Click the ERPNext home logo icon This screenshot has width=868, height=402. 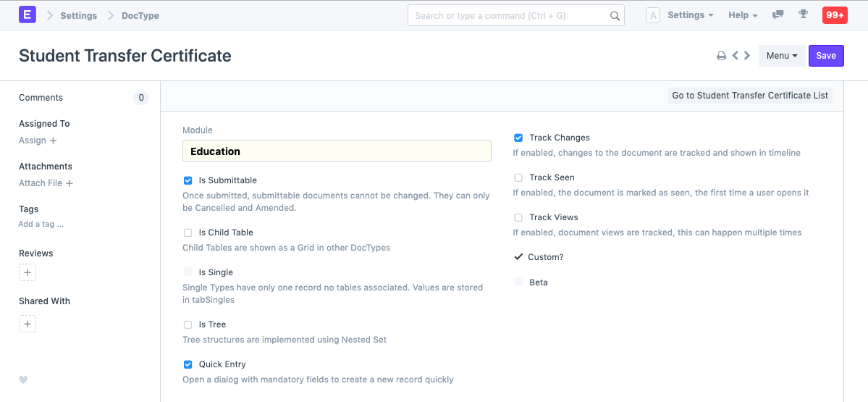pos(27,15)
